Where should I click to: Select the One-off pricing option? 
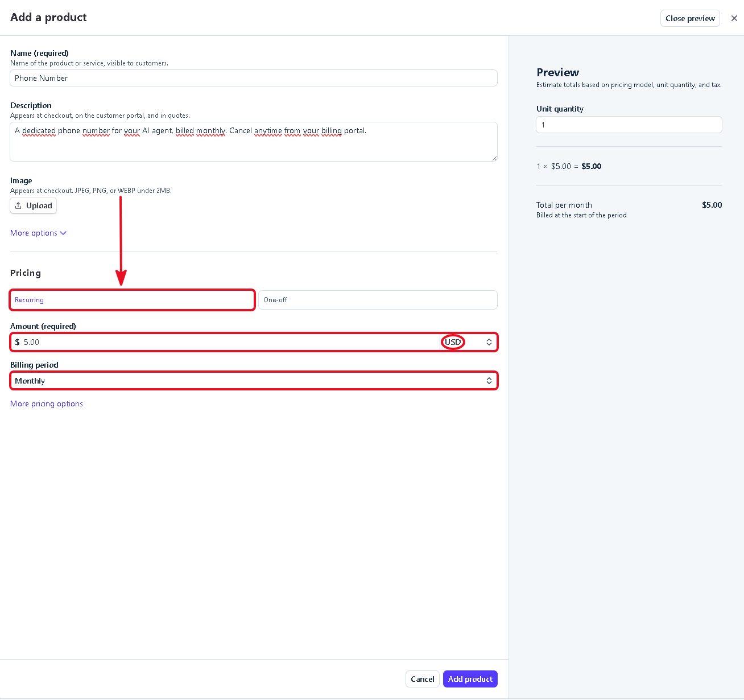point(378,300)
